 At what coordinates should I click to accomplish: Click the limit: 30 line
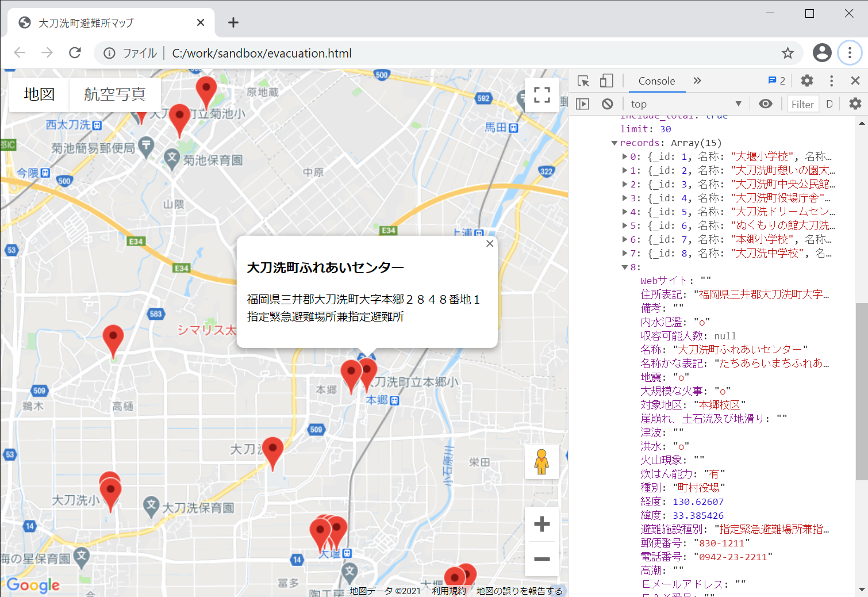[x=646, y=129]
